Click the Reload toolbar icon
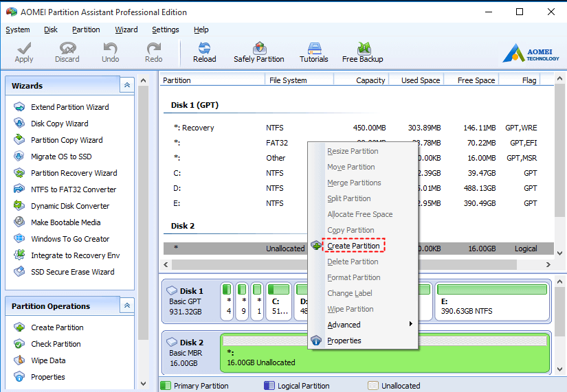This screenshot has height=392, width=567. click(x=204, y=52)
